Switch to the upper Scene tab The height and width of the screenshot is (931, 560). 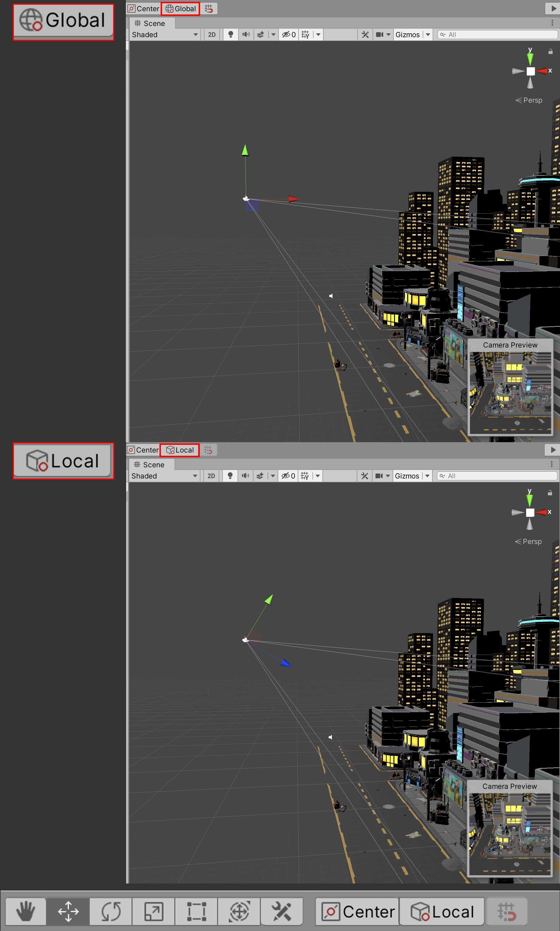pos(150,23)
